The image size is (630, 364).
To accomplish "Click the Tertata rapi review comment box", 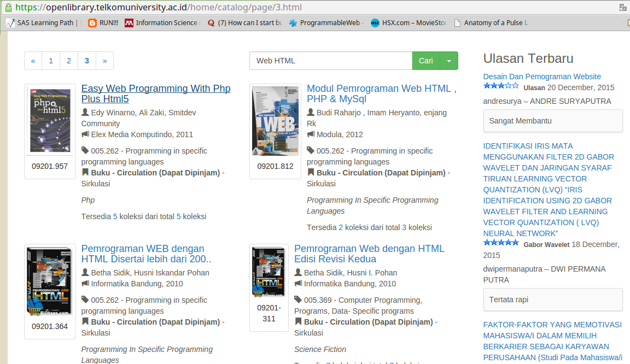I will (x=553, y=300).
